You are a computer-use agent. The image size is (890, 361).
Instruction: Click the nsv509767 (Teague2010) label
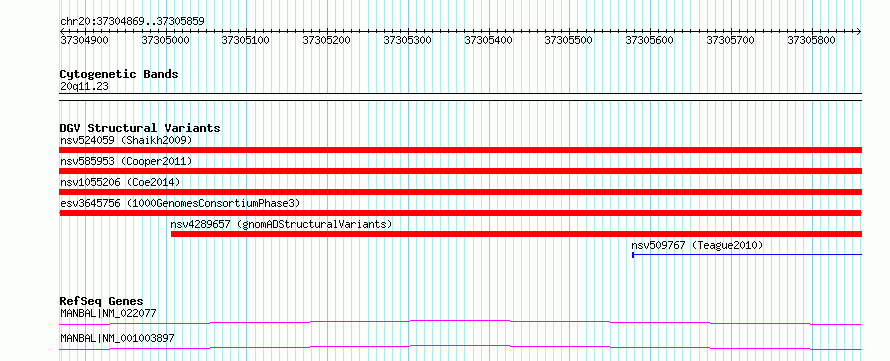click(698, 245)
